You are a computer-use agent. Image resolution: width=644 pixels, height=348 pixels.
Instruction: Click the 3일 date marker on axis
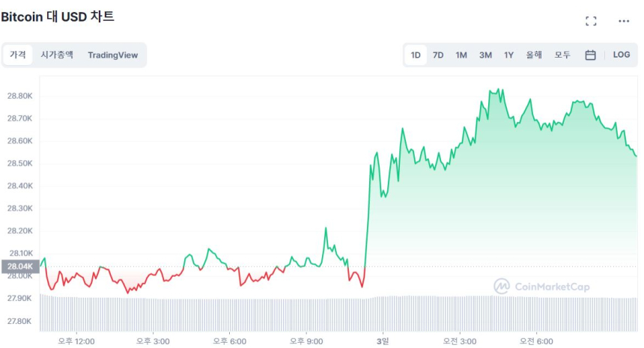click(383, 341)
